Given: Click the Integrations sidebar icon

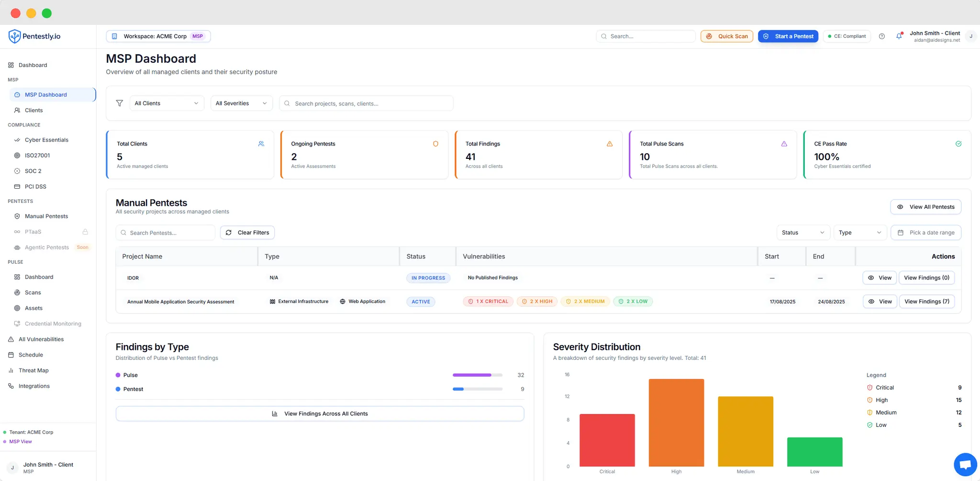Looking at the screenshot, I should [11, 386].
